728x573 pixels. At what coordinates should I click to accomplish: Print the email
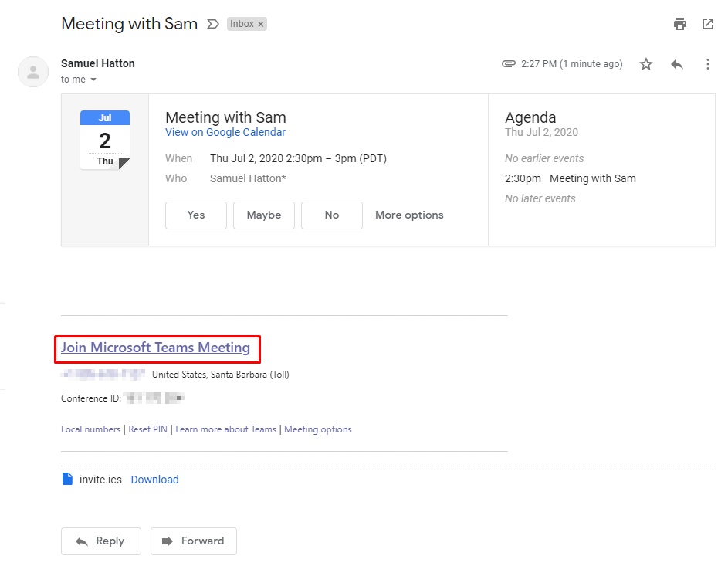pos(680,24)
